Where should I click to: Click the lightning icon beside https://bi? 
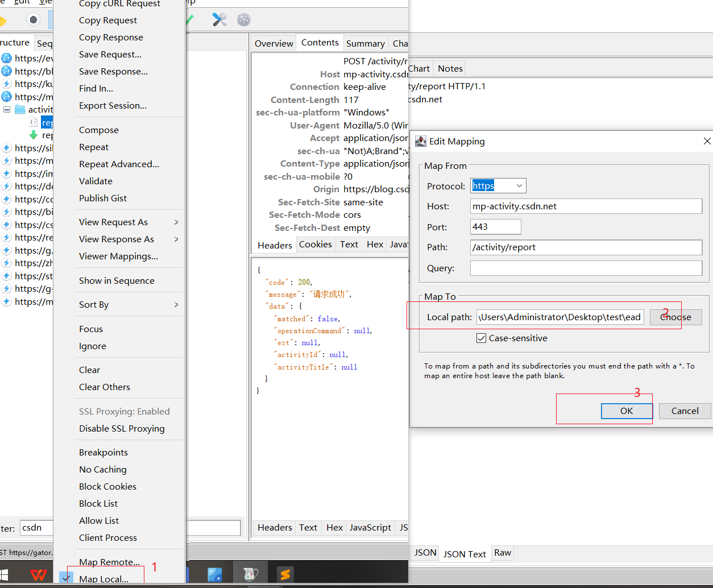tap(6, 212)
